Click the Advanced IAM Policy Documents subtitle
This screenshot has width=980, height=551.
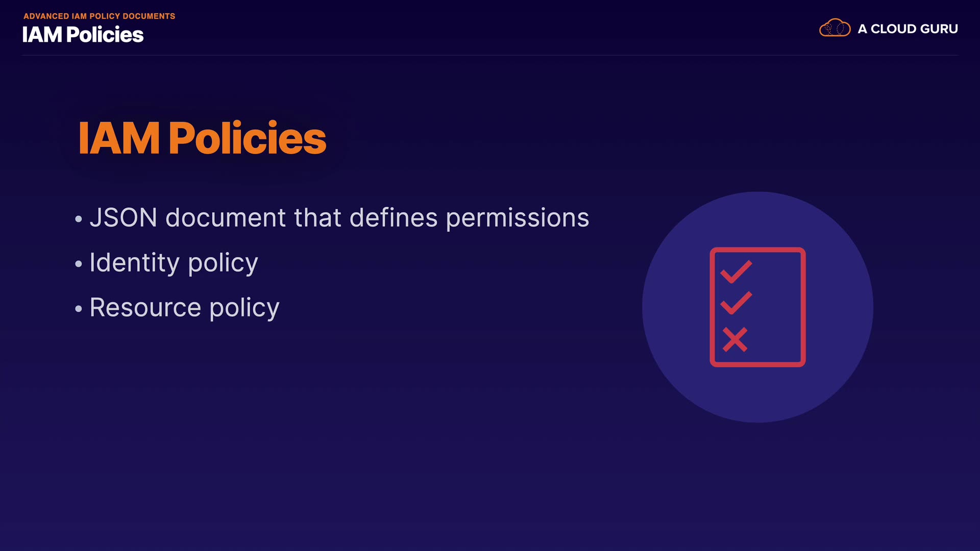click(99, 16)
